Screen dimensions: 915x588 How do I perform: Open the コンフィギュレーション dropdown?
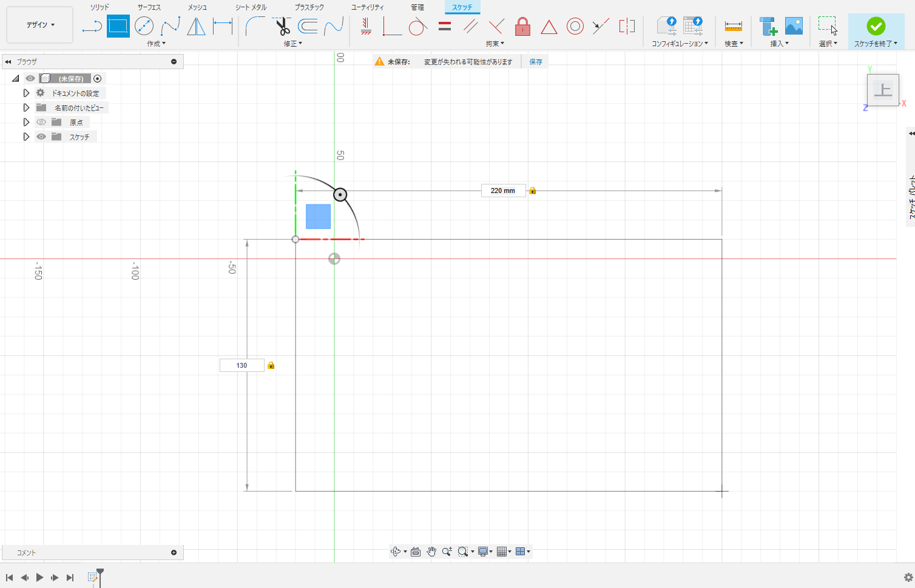click(x=680, y=44)
